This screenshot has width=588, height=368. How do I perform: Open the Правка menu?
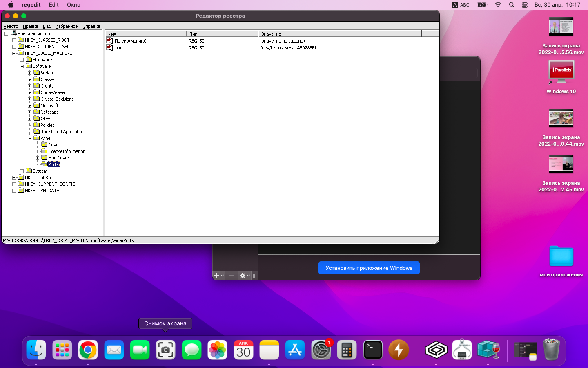30,26
